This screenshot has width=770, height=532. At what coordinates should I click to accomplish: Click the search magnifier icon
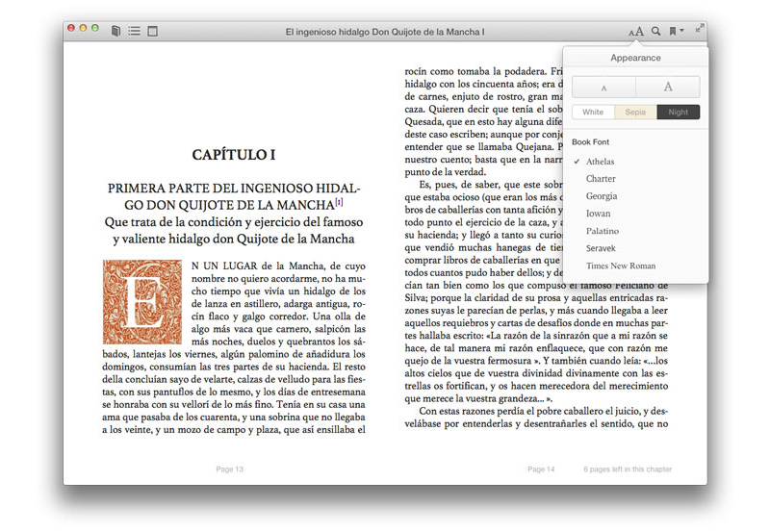point(656,31)
